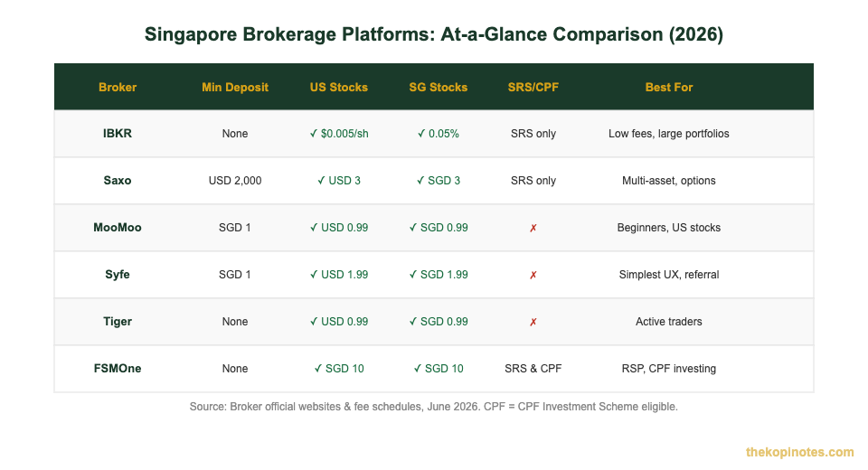The height and width of the screenshot is (470, 868).
Task: Click Tiger's None minimum deposit
Action: (x=235, y=322)
